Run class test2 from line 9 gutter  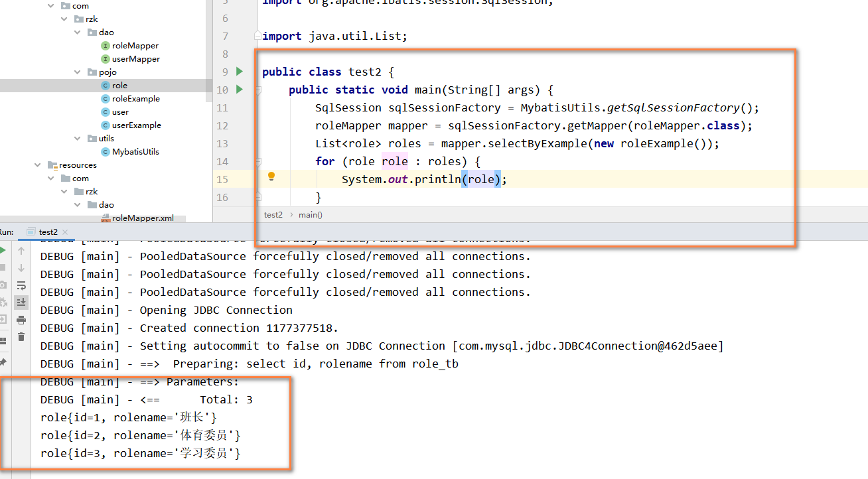240,72
